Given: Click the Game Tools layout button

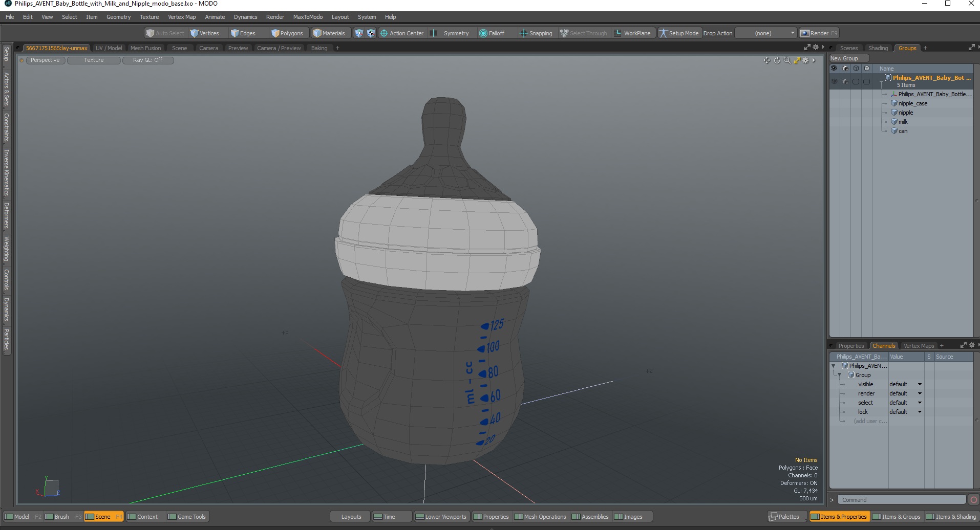Looking at the screenshot, I should (187, 517).
